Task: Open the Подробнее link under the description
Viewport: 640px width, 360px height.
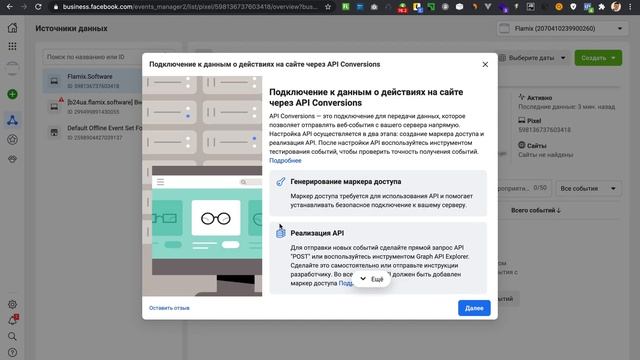Action: [x=285, y=160]
